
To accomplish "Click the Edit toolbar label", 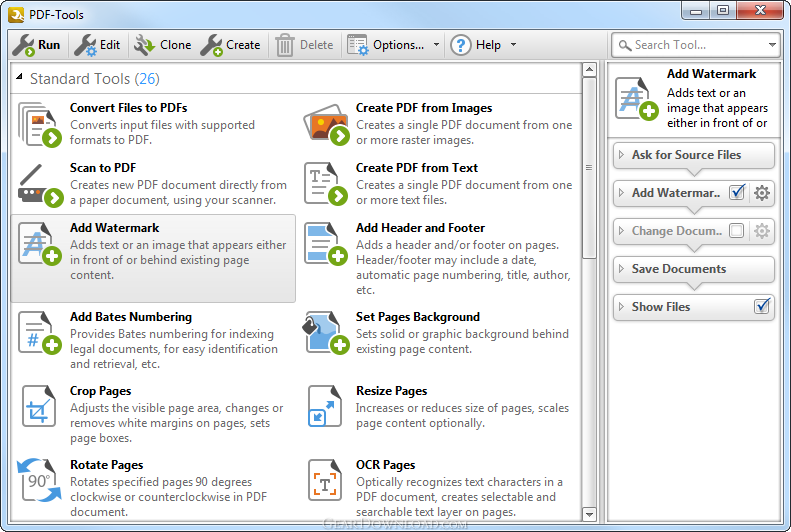I will coord(110,45).
